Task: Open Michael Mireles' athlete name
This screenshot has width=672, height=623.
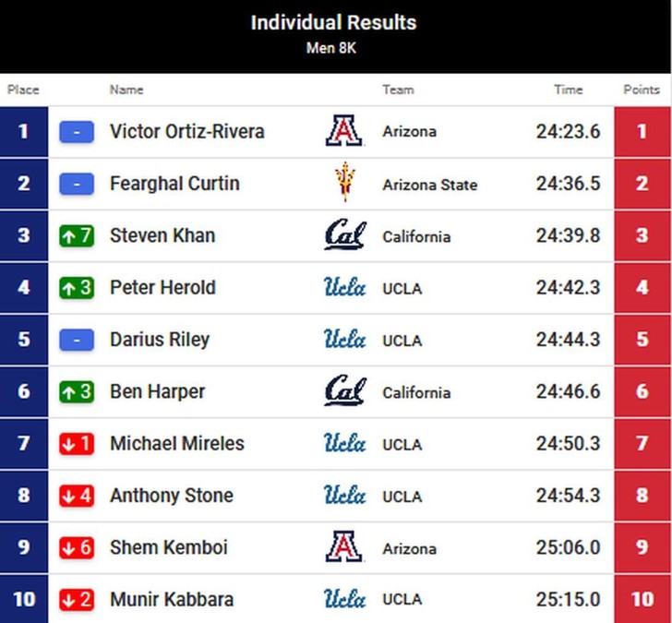Action: [177, 443]
